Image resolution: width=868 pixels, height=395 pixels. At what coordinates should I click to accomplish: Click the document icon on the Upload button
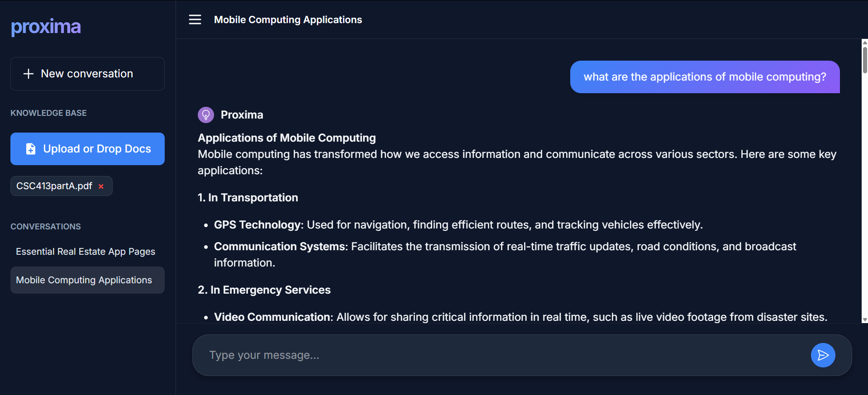31,149
